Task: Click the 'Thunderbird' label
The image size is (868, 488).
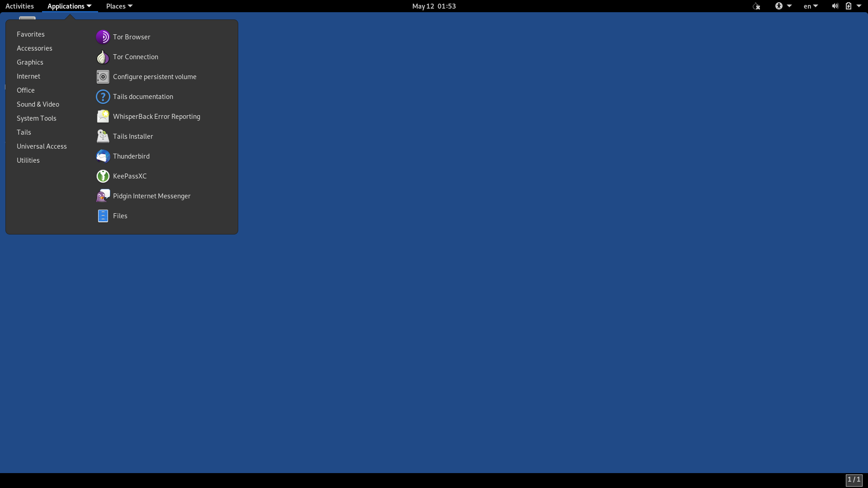Action: (131, 156)
